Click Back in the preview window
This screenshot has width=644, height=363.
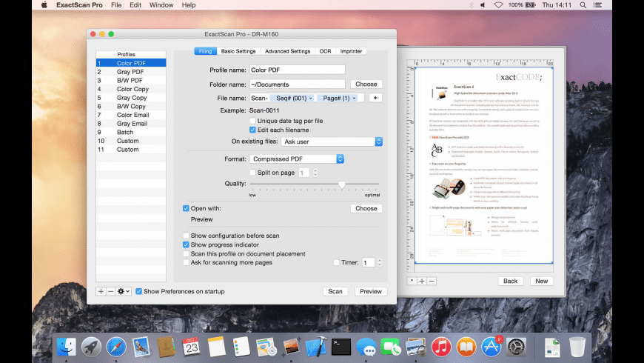(x=511, y=282)
